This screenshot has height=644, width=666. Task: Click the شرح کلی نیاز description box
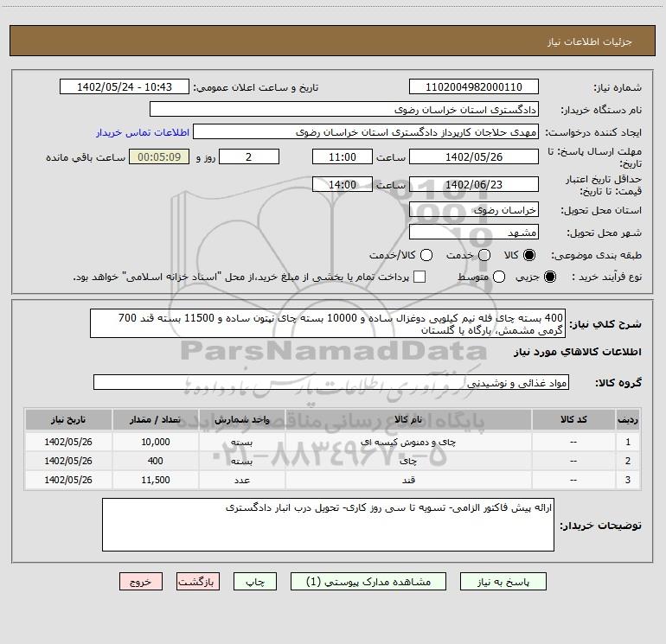(327, 324)
